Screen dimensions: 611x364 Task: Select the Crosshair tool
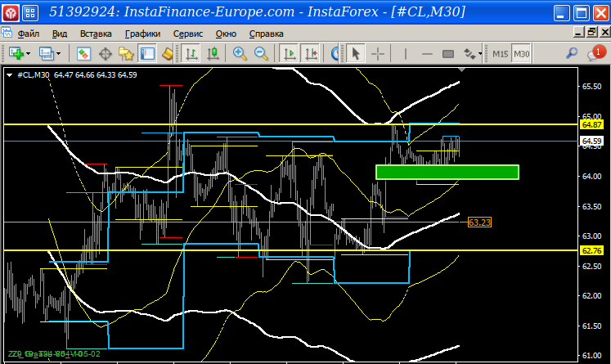pos(378,53)
